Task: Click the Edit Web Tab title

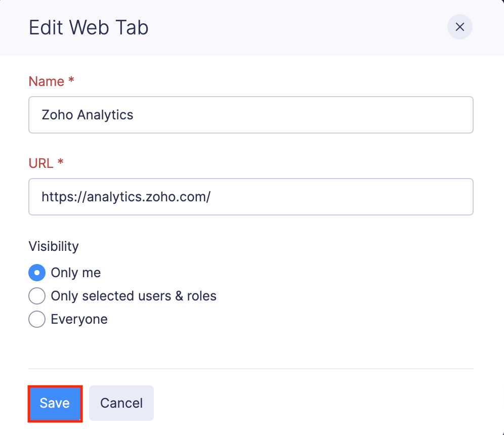Action: 88,28
